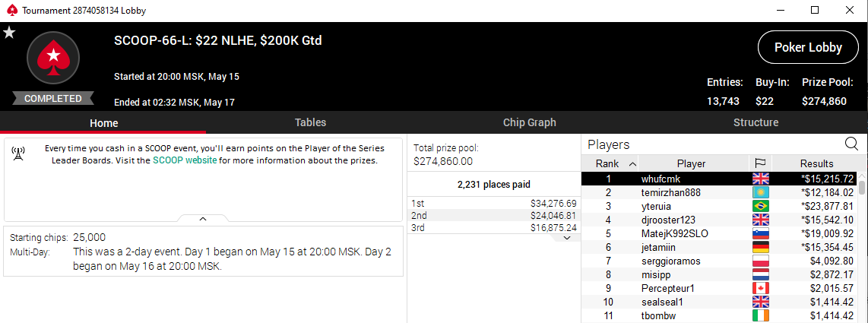Image resolution: width=868 pixels, height=323 pixels.
Task: Click the favorite star icon
Action: (9, 33)
